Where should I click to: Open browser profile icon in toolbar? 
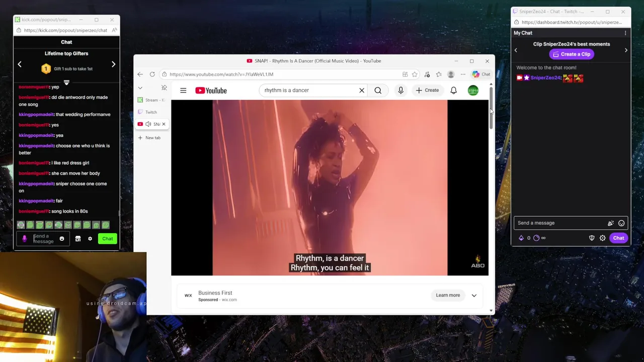(451, 74)
